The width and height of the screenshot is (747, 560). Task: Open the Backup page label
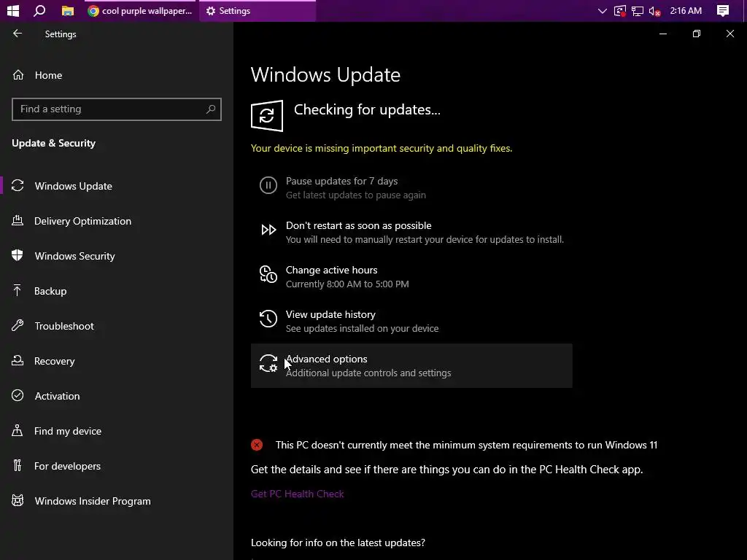[x=50, y=291]
